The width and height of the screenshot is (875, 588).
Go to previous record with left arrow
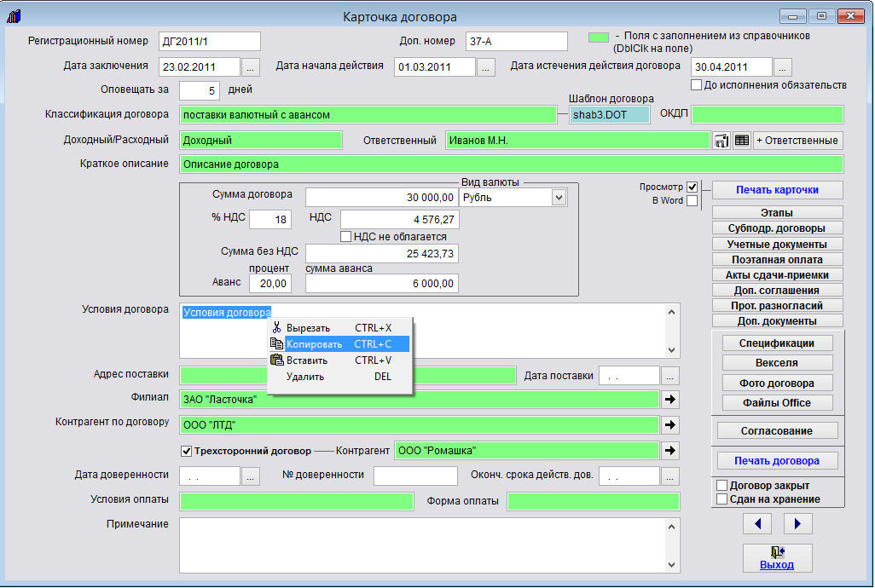tap(757, 522)
